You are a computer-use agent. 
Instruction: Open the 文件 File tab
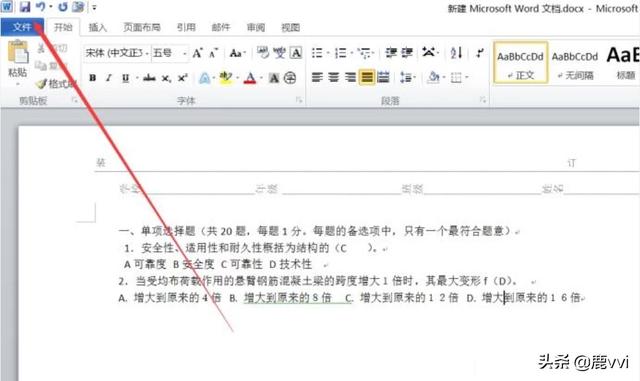click(x=22, y=27)
